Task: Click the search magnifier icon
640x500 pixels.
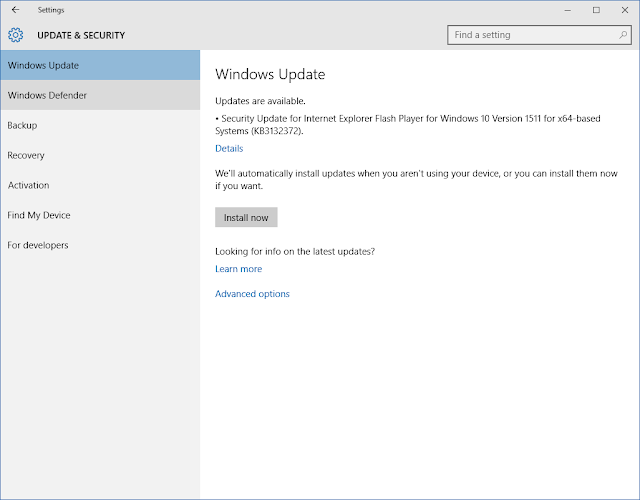Action: tap(623, 35)
